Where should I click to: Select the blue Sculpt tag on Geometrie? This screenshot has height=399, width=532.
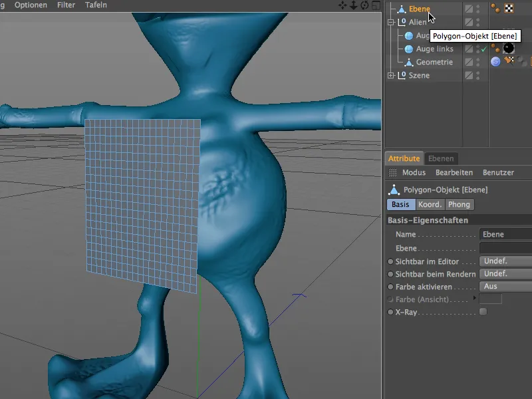click(495, 62)
